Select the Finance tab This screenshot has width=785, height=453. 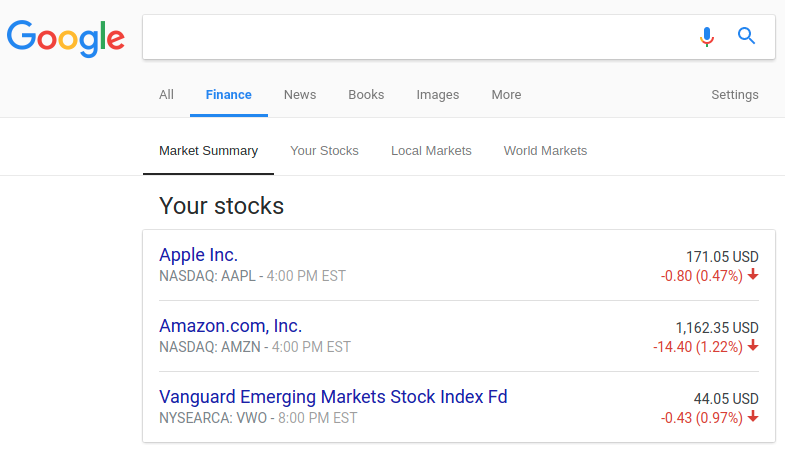pyautogui.click(x=228, y=95)
